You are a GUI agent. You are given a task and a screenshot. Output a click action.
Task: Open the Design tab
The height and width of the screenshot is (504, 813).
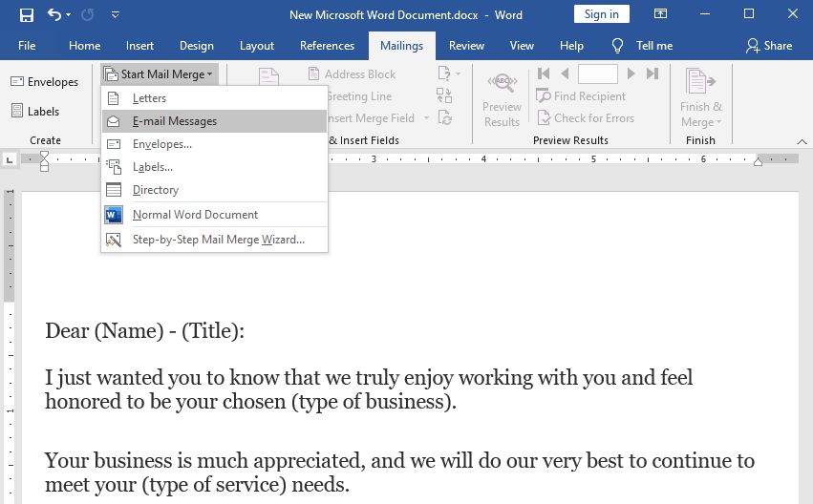click(x=197, y=46)
